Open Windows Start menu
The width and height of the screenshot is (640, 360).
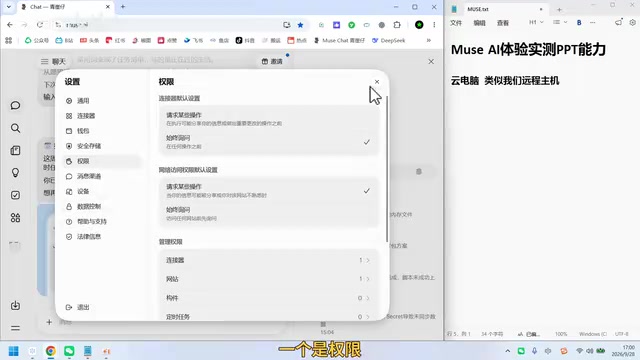13,351
